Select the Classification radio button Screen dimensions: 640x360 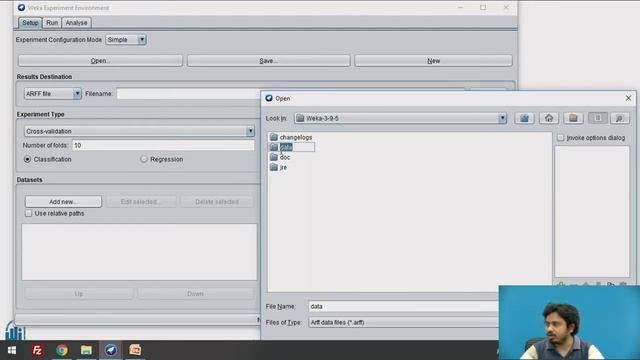point(27,159)
